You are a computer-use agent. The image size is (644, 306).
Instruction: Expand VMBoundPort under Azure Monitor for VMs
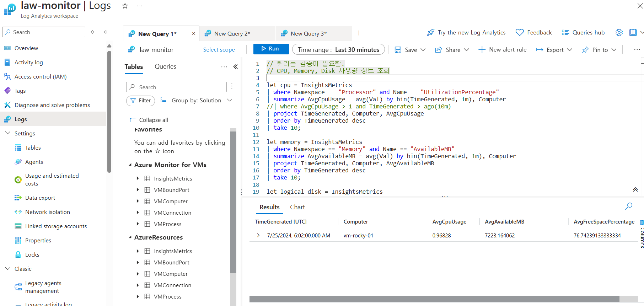click(x=138, y=190)
